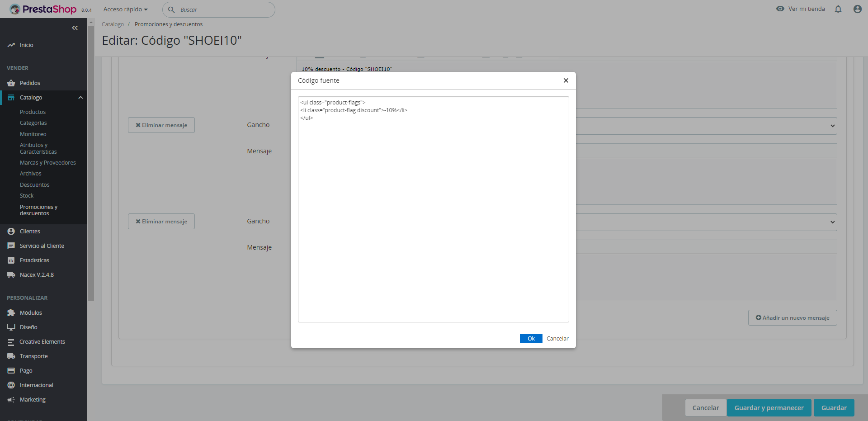
Task: Open the Acceso rápido dropdown
Action: point(126,9)
